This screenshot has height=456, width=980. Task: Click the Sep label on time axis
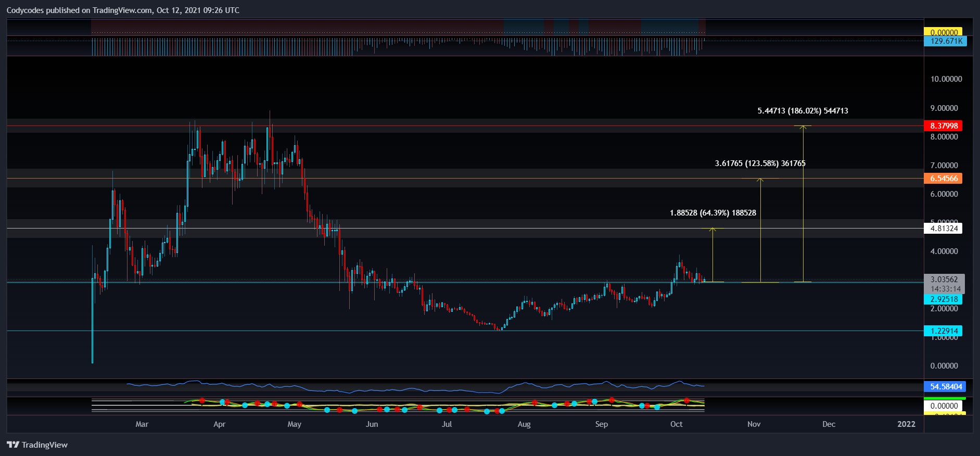601,424
